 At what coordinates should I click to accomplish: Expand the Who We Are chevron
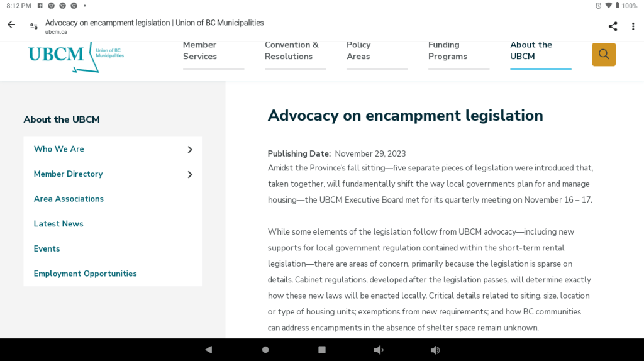point(189,150)
